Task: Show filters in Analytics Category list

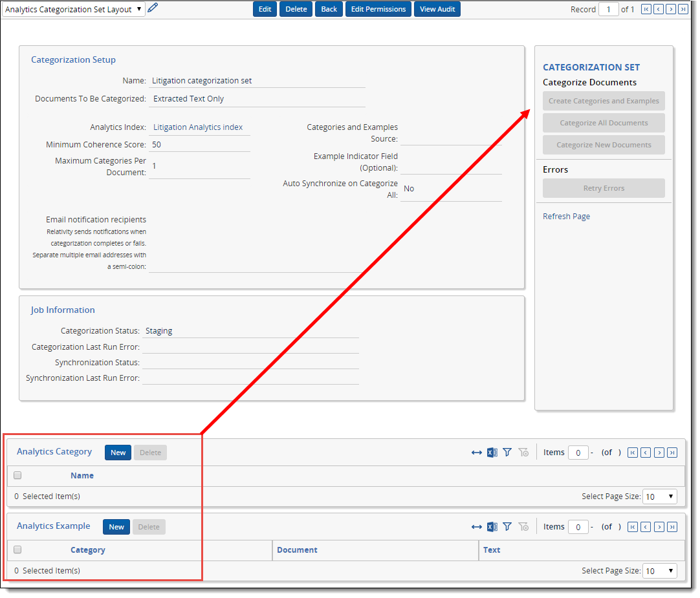Action: pyautogui.click(x=507, y=453)
